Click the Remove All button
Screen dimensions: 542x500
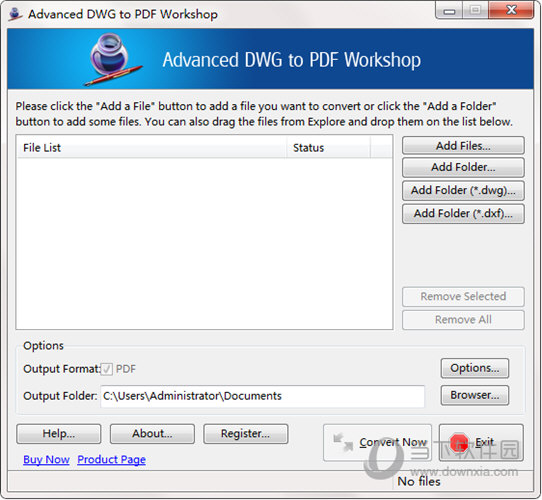click(x=463, y=320)
